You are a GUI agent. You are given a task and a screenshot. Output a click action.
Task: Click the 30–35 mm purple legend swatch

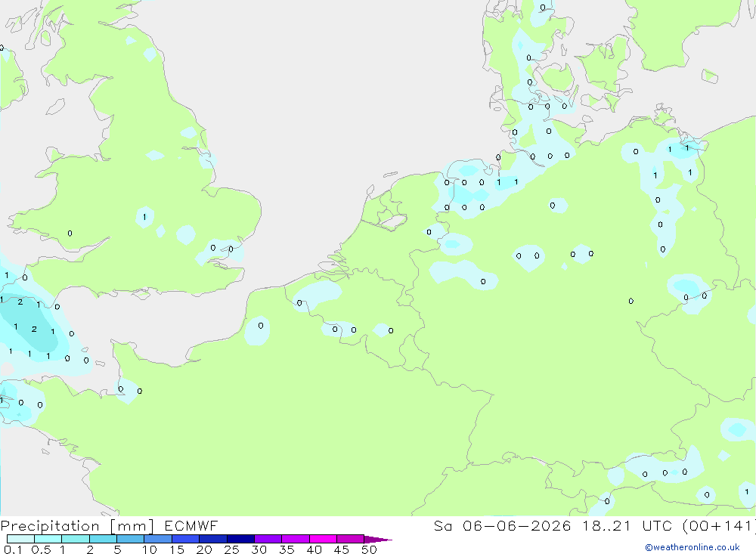click(x=268, y=539)
